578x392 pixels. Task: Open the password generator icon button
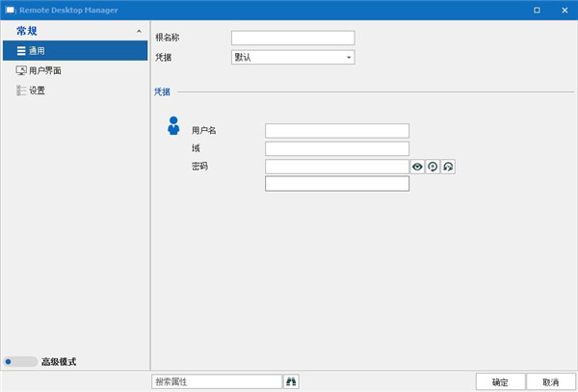click(x=433, y=167)
